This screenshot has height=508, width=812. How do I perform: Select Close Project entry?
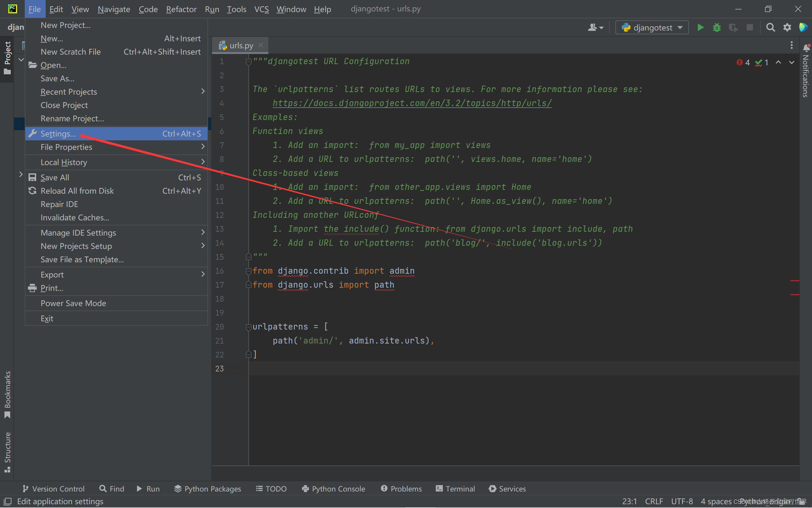(116, 105)
